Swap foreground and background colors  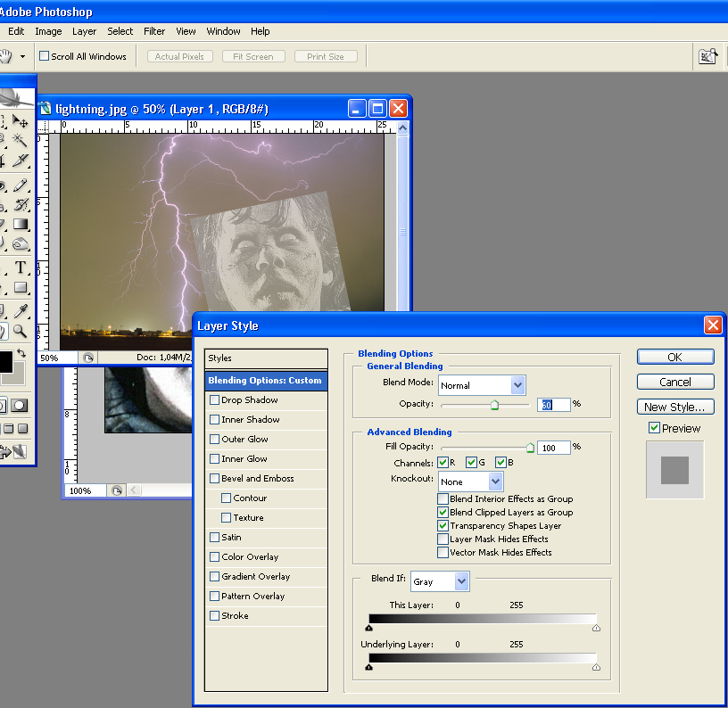[x=21, y=352]
